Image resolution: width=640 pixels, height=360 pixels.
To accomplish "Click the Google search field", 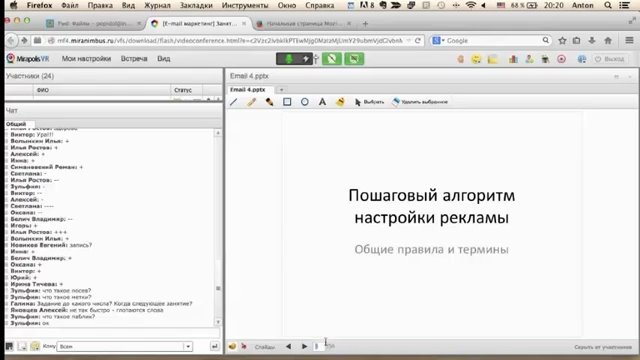I will (x=492, y=40).
